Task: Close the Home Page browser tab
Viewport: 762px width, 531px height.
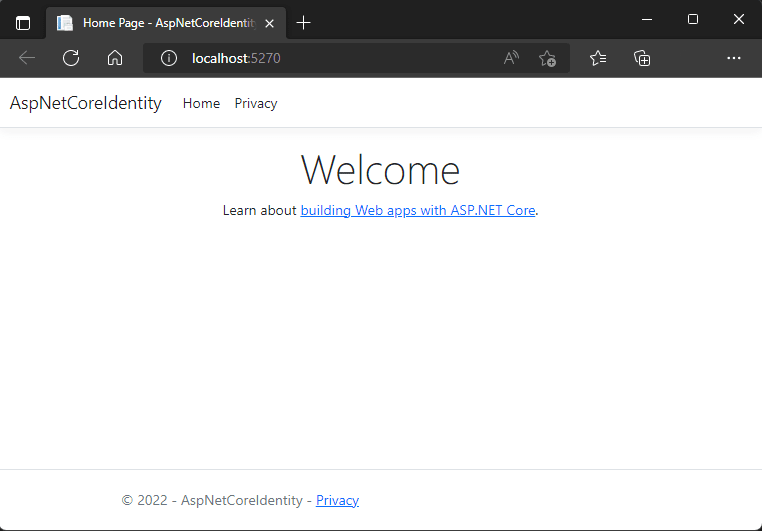Action: tap(270, 23)
